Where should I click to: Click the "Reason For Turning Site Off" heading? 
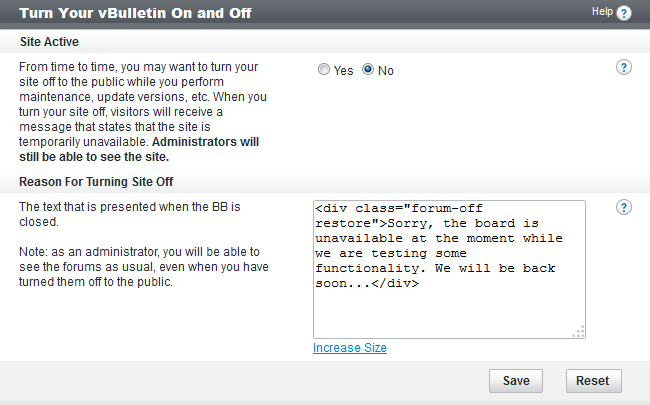pos(98,180)
